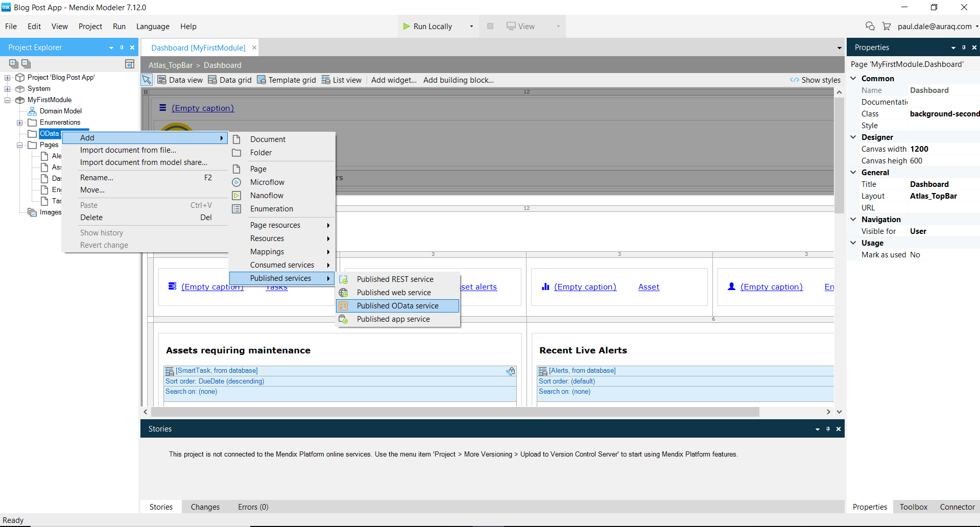
Task: Open the Project menu
Action: [90, 26]
